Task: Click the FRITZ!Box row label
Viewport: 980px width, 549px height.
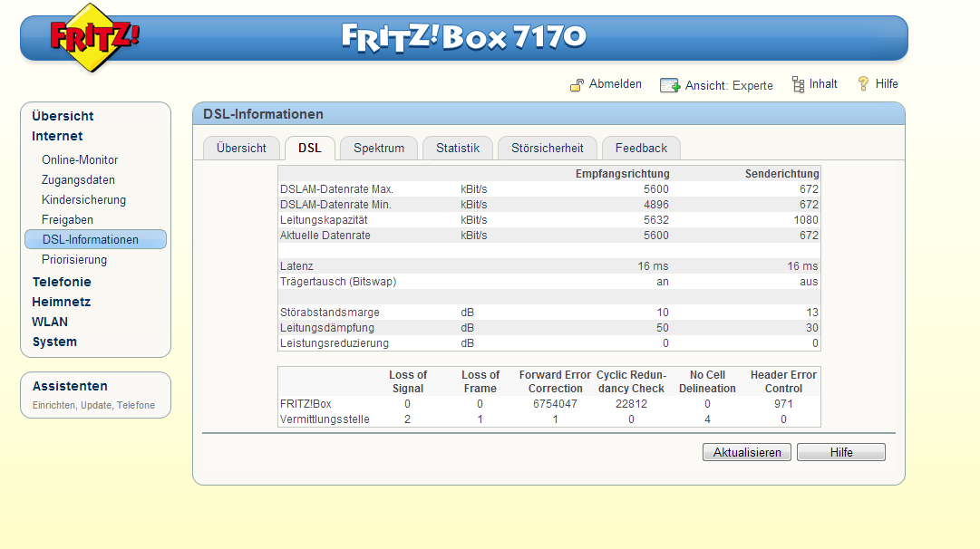Action: (x=306, y=404)
